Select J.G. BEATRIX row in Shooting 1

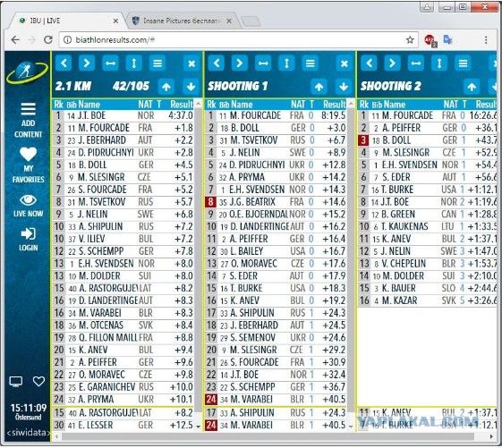point(276,202)
